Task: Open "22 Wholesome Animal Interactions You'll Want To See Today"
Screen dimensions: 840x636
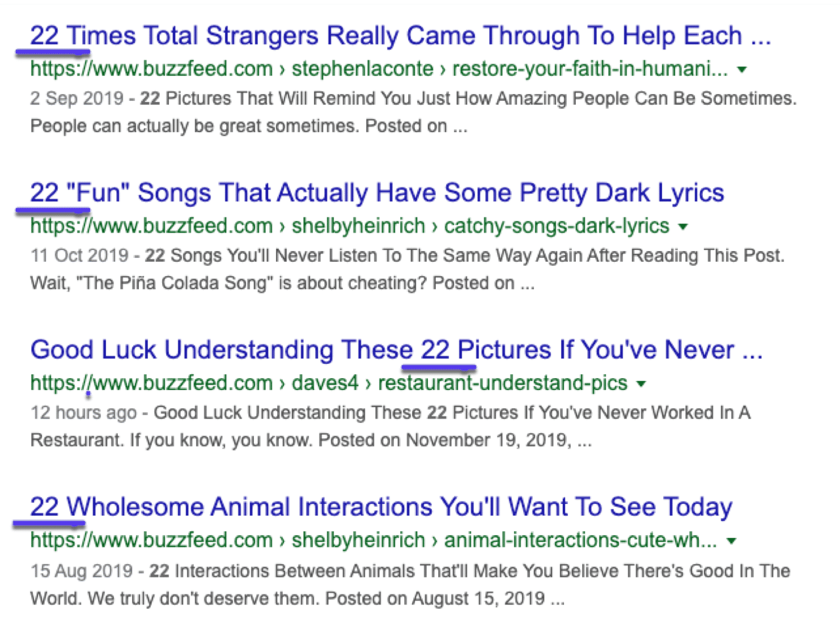Action: pyautogui.click(x=381, y=506)
